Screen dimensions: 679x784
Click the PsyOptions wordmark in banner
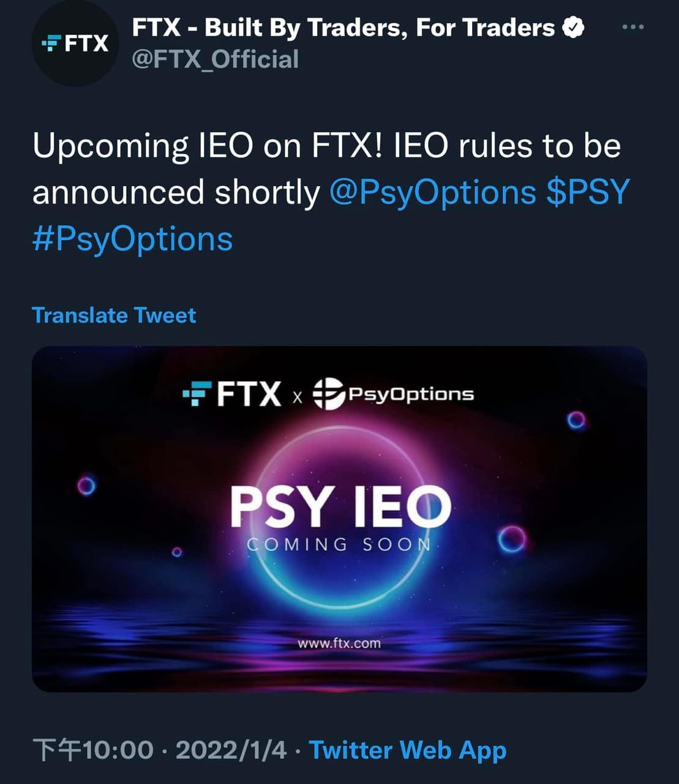411,394
